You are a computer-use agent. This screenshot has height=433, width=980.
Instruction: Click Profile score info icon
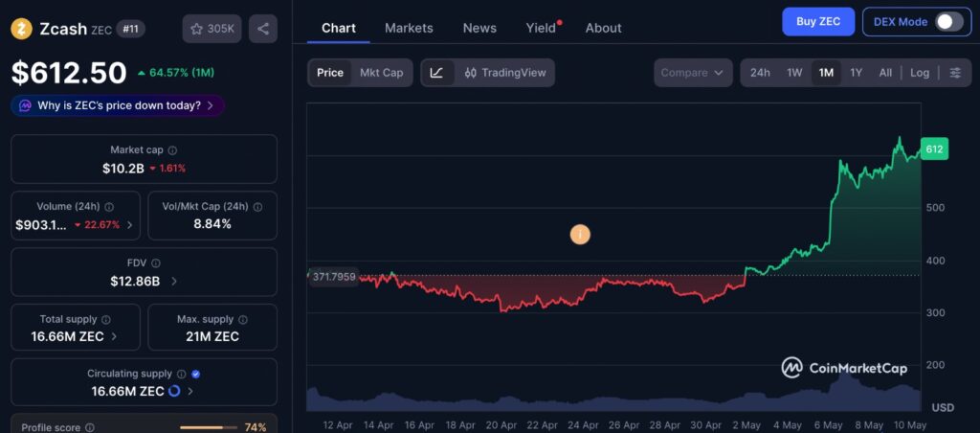[89, 428]
